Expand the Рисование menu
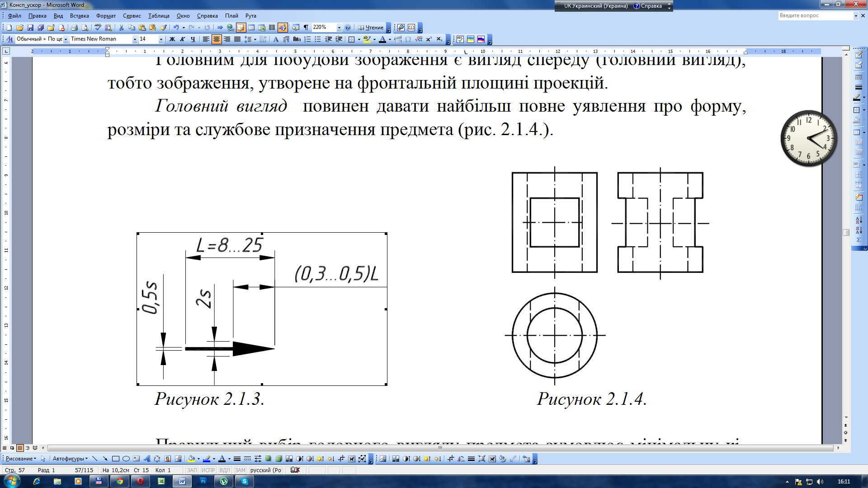This screenshot has height=488, width=868. tap(21, 459)
